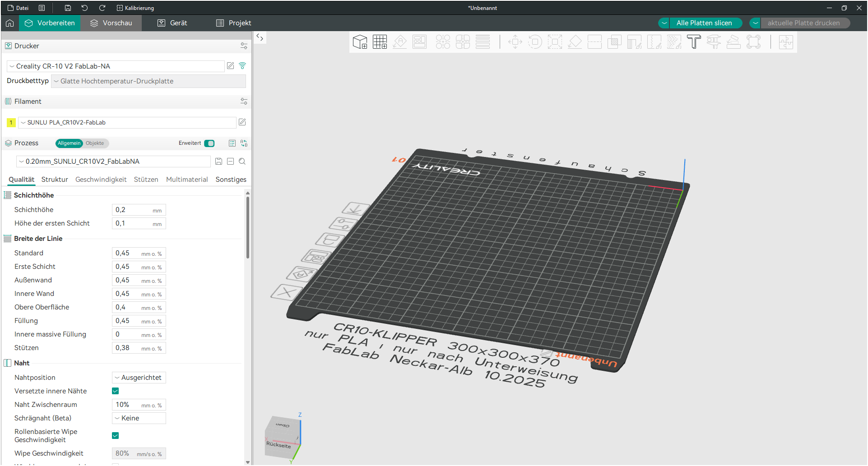
Task: Select the Seam painting tool
Action: 654,42
